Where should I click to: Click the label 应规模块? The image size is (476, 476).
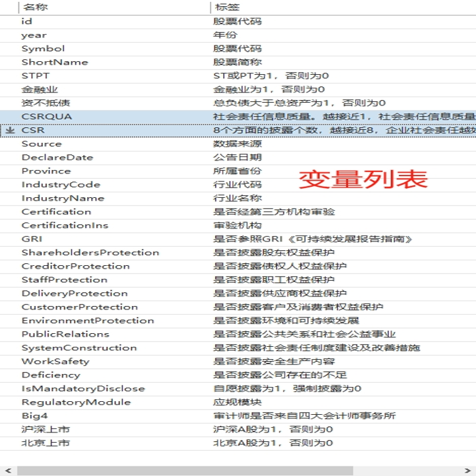237,403
